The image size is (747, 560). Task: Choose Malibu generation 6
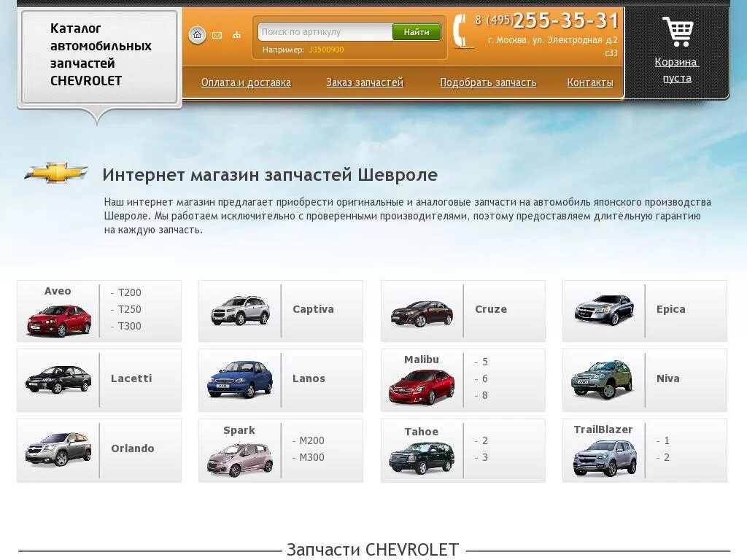(x=484, y=378)
